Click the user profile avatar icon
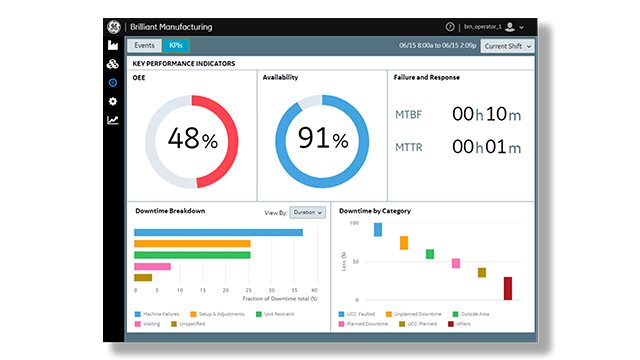 [510, 27]
